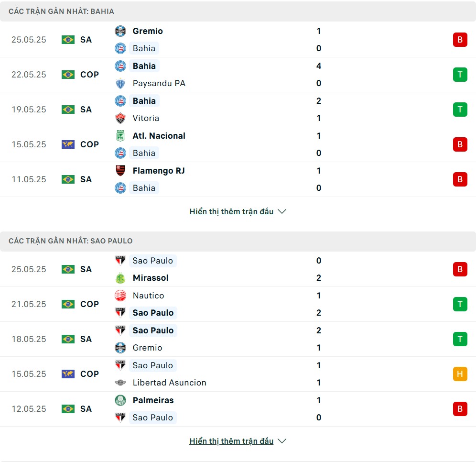Screen dimensions: 476x462
Task: Click the red B badge for Gremio vs Bahia
Action: click(460, 40)
